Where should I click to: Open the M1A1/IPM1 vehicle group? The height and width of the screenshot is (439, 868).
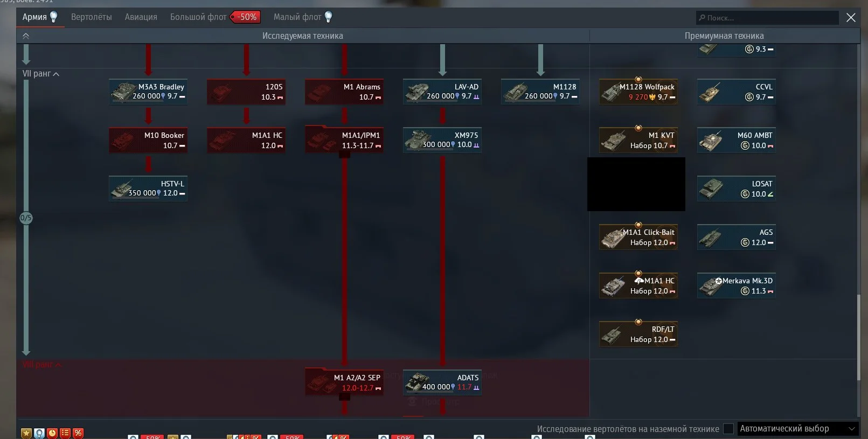pyautogui.click(x=344, y=139)
